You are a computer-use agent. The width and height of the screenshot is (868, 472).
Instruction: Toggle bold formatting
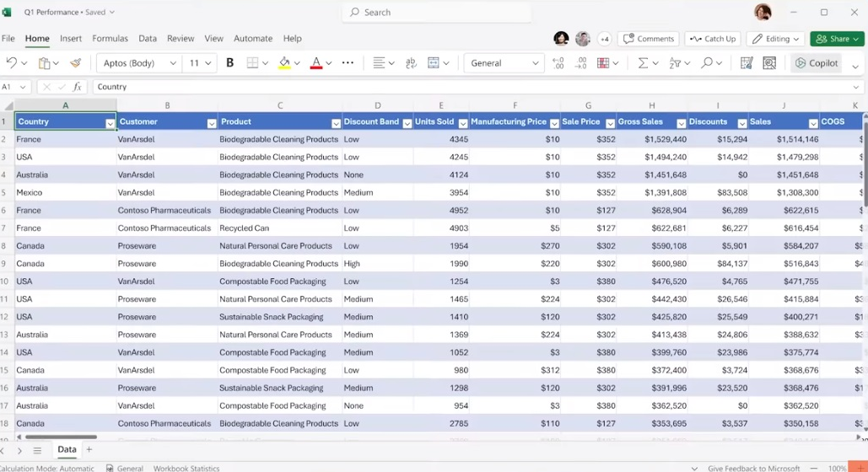click(x=229, y=63)
